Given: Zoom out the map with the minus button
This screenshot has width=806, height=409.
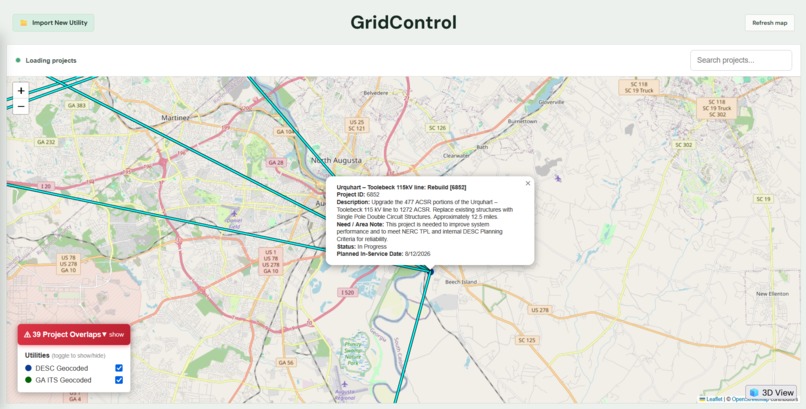Looking at the screenshot, I should [21, 106].
